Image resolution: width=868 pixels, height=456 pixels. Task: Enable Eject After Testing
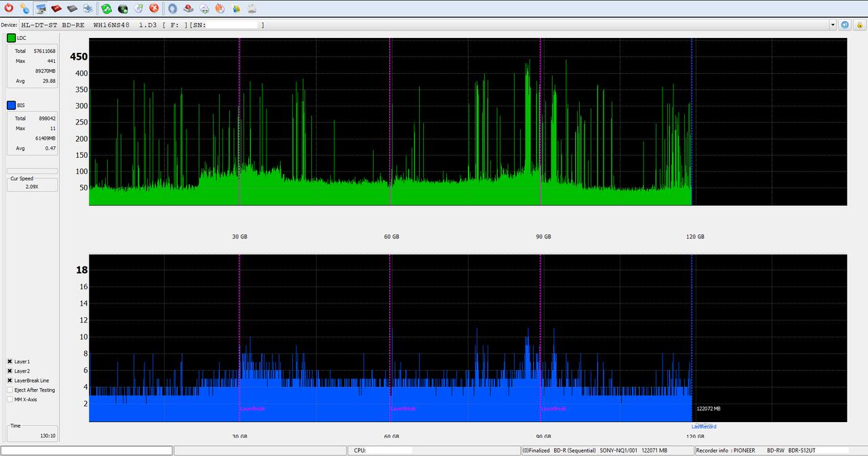pos(10,390)
